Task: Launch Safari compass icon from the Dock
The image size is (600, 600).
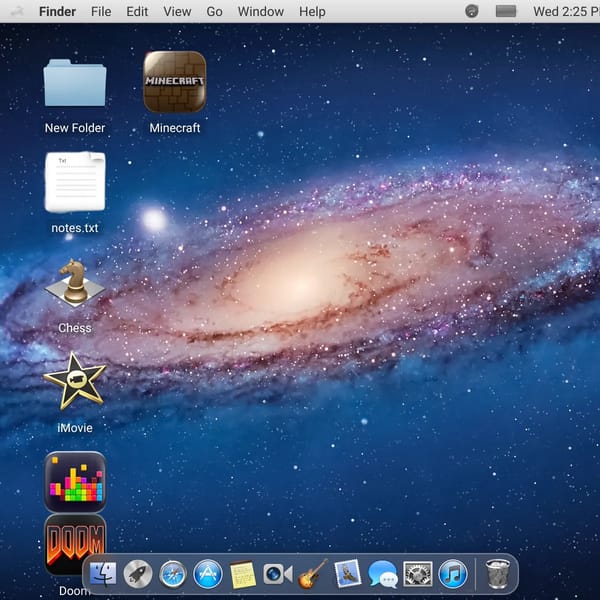Action: 173,574
